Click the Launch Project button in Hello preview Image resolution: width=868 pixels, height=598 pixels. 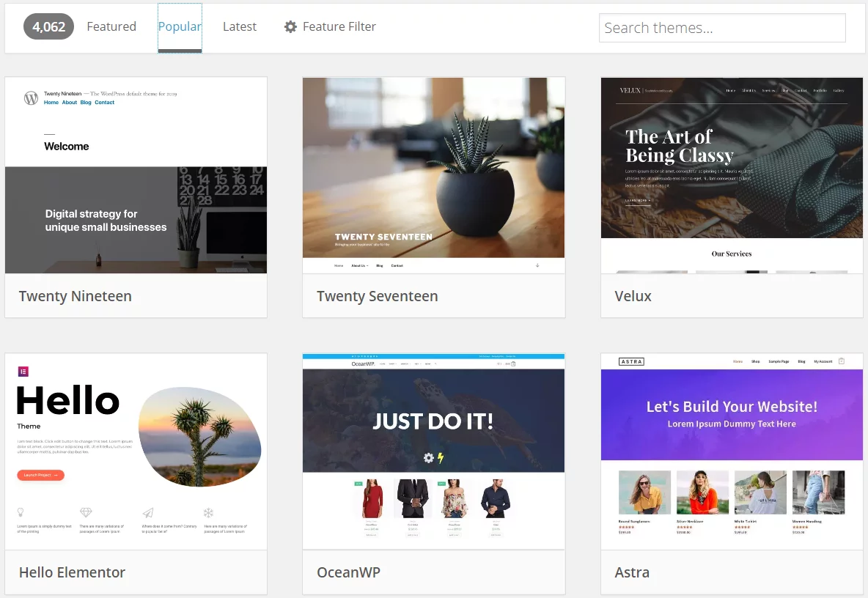click(x=40, y=475)
